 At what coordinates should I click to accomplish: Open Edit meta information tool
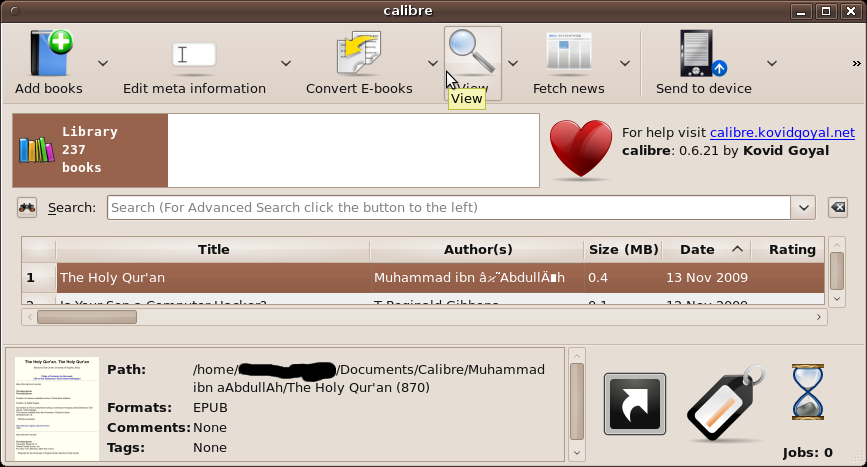click(x=194, y=63)
